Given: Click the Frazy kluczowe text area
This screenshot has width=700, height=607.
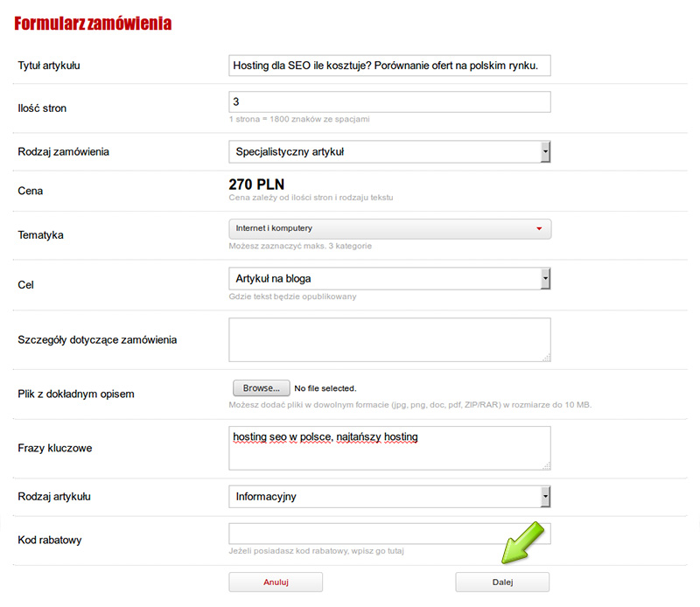Looking at the screenshot, I should [389, 448].
